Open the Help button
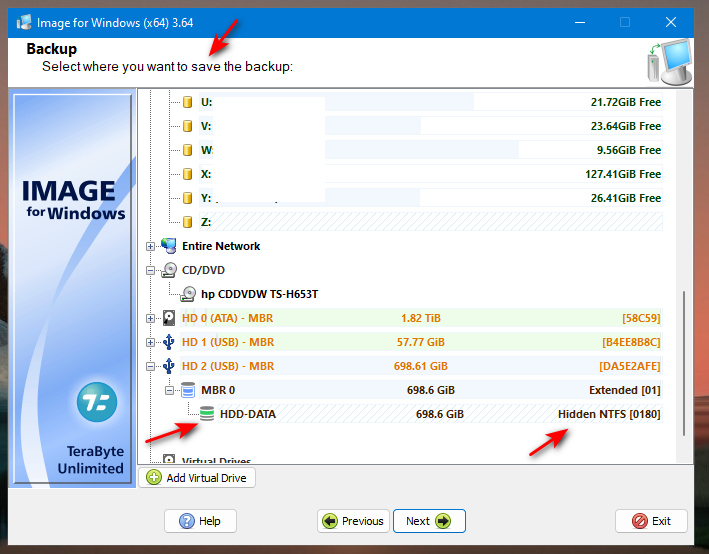This screenshot has height=554, width=709. tap(200, 521)
